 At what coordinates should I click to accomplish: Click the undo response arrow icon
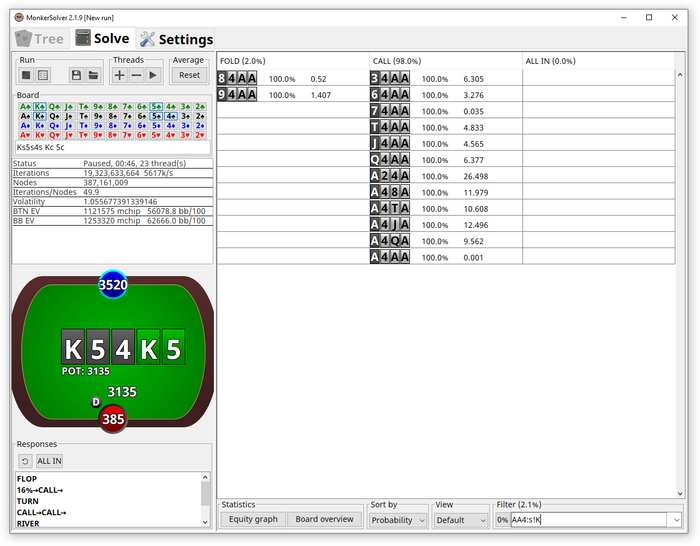point(25,461)
